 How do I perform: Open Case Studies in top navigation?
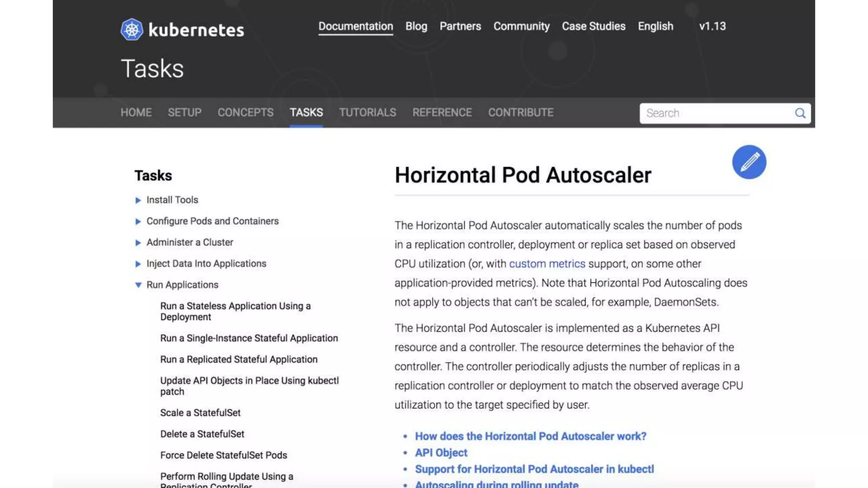point(593,26)
